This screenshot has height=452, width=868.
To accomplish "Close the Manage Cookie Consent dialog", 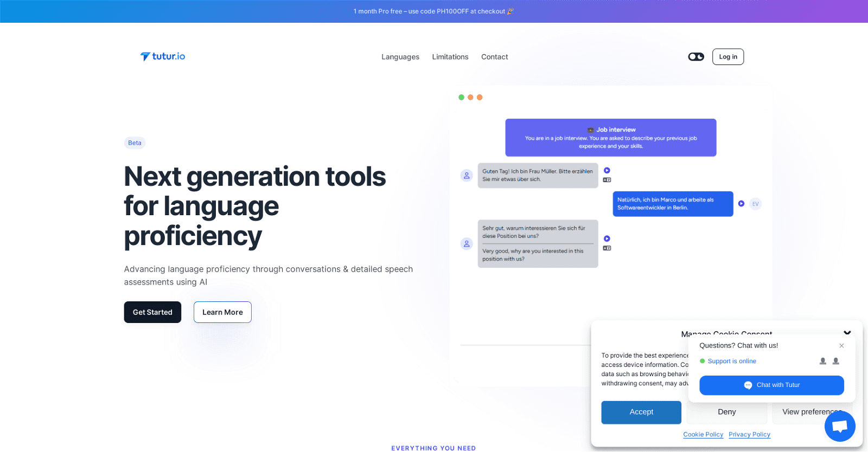I will (847, 332).
